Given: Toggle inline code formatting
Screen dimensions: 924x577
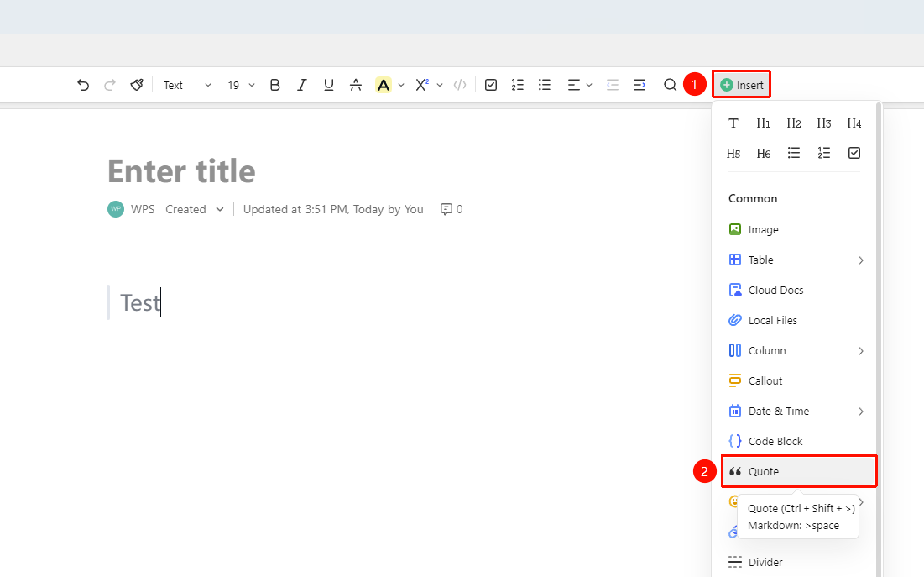Looking at the screenshot, I should [x=460, y=85].
